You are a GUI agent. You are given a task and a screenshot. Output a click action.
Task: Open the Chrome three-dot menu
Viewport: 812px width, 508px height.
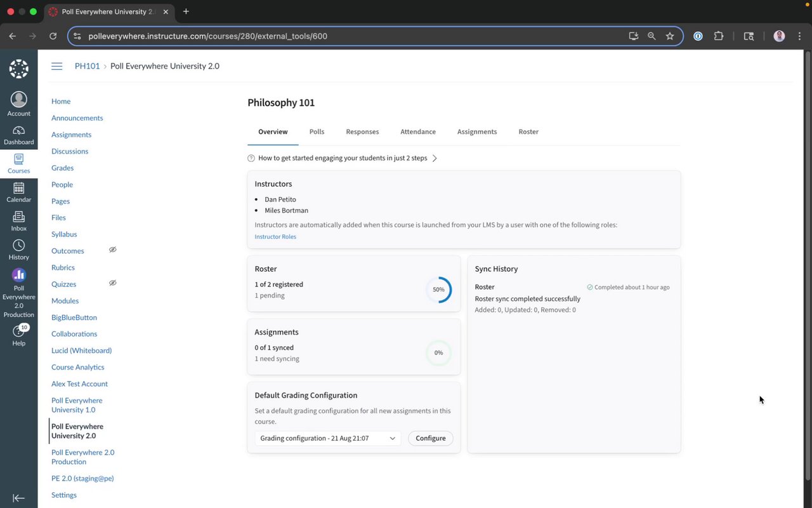pyautogui.click(x=799, y=36)
